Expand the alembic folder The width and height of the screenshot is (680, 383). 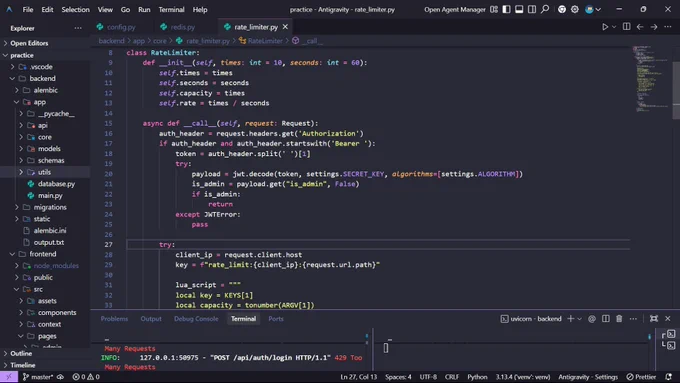point(45,90)
